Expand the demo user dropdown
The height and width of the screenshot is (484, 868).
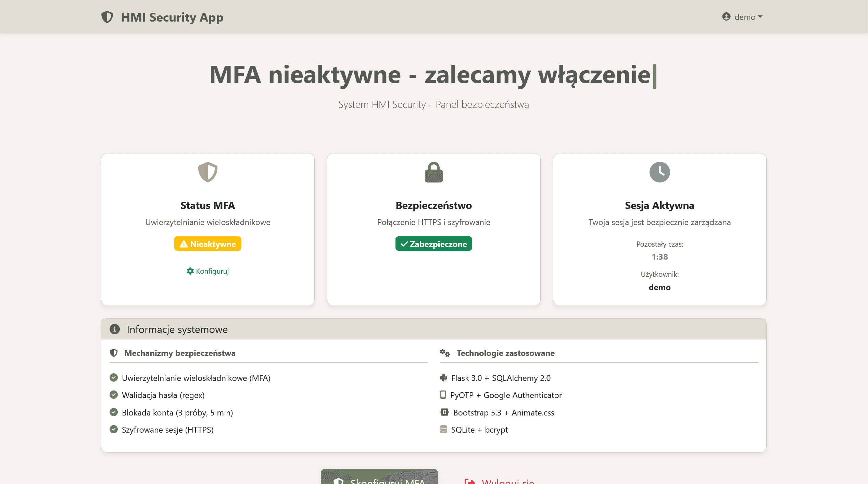point(742,17)
